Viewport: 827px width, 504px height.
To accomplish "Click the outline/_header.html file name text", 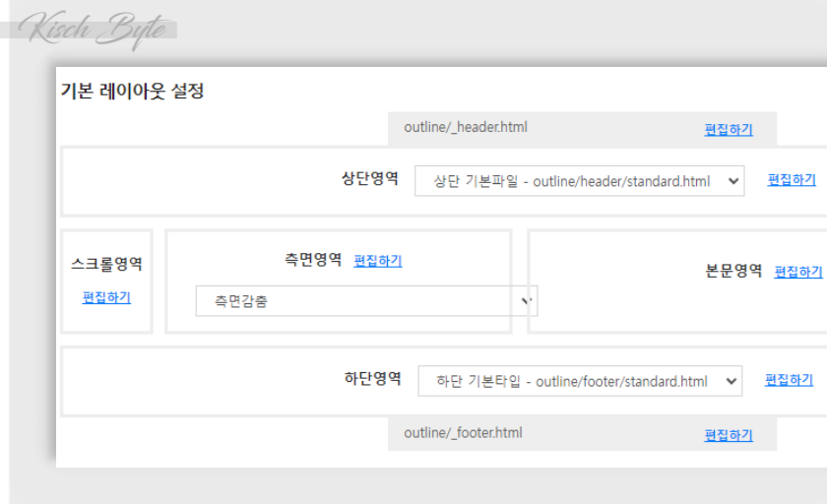I will point(466,128).
